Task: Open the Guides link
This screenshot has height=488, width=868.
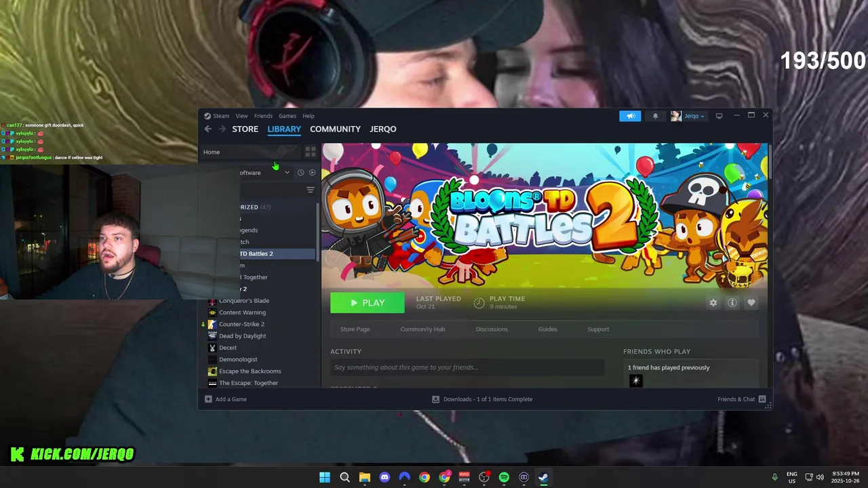Action: coord(548,329)
